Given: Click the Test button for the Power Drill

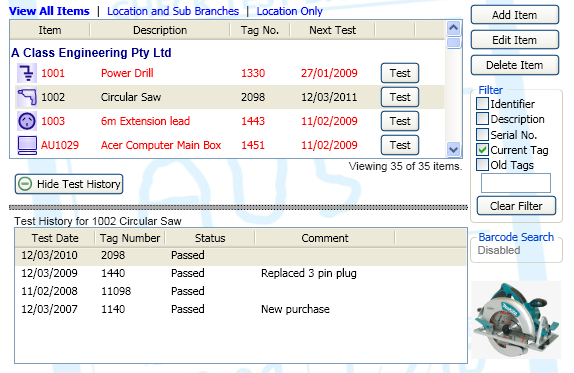Looking at the screenshot, I should [x=400, y=73].
